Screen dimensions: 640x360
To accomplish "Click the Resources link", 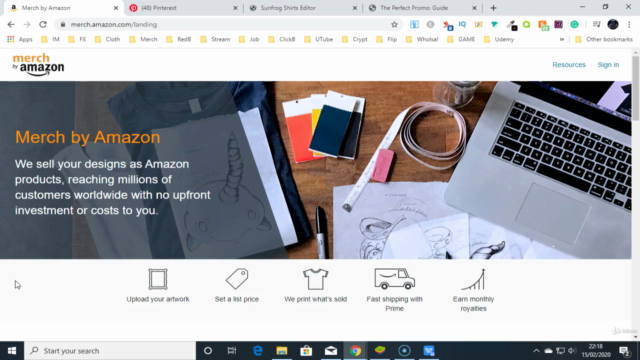I will click(569, 64).
